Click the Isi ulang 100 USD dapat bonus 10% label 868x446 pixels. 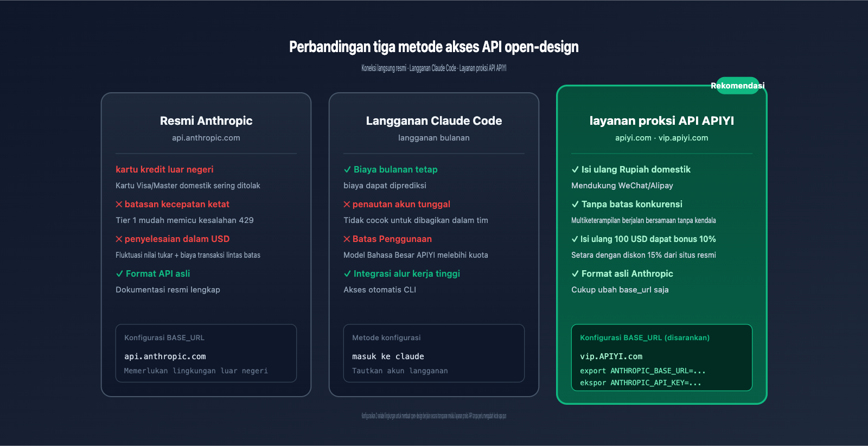[x=648, y=239]
